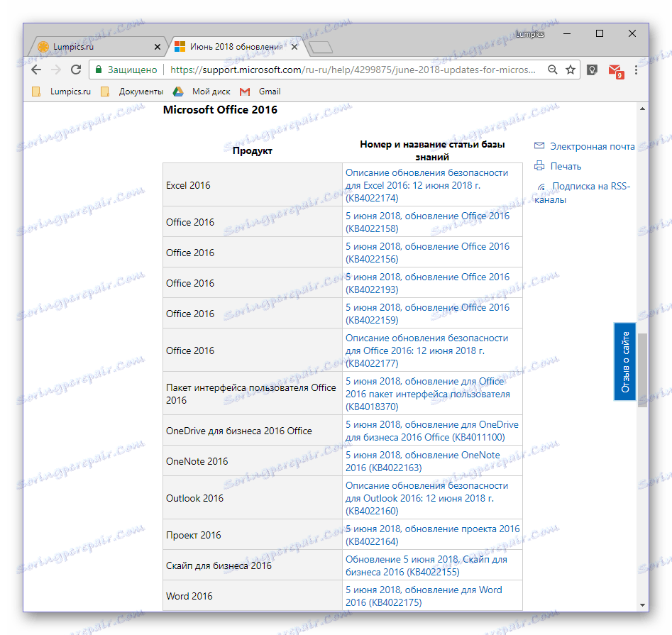Click the Проект 2016 product cell
672x635 pixels.
(x=253, y=535)
